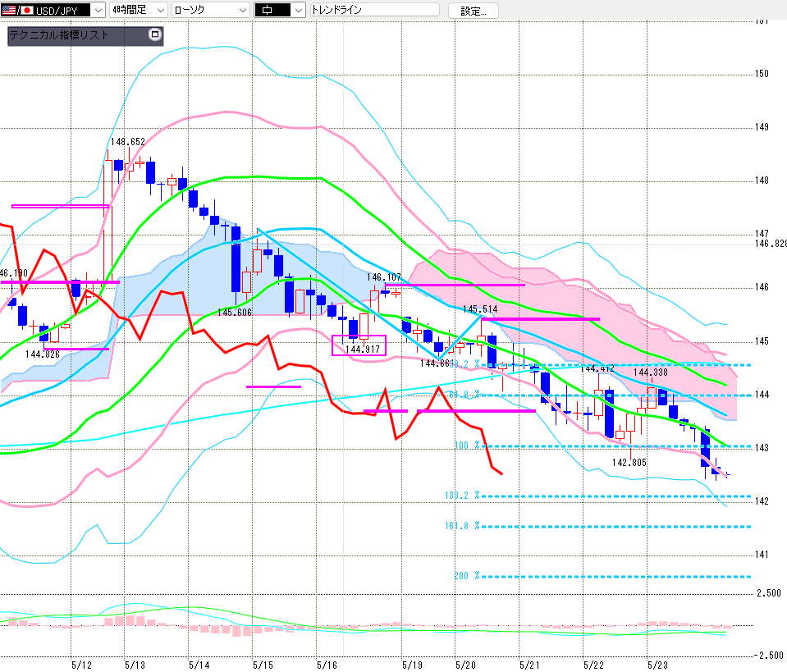Click the 5/12 date on the time axis
This screenshot has height=672, width=787.
pos(82,665)
